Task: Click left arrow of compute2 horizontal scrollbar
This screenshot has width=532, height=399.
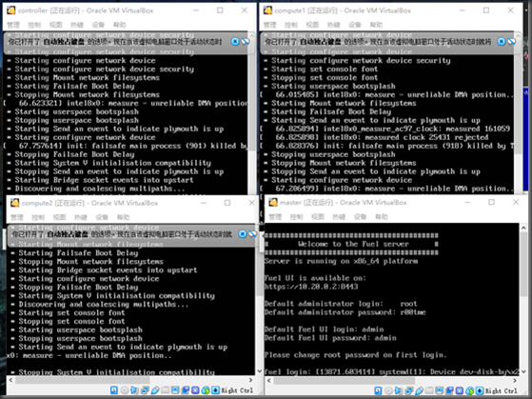Action: click(x=10, y=380)
